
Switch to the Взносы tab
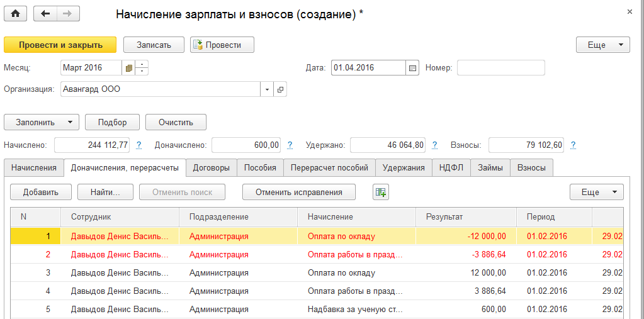[x=531, y=168]
